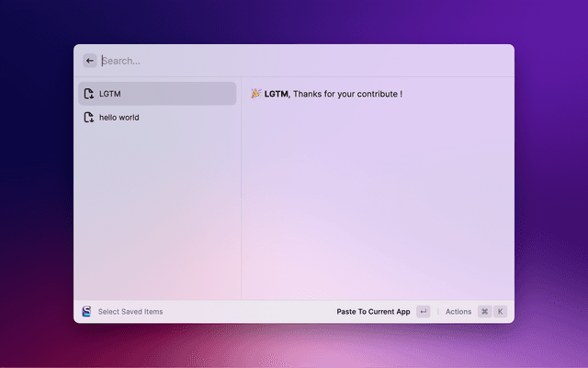This screenshot has width=588, height=368.
Task: Click the back arrow button
Action: [90, 61]
